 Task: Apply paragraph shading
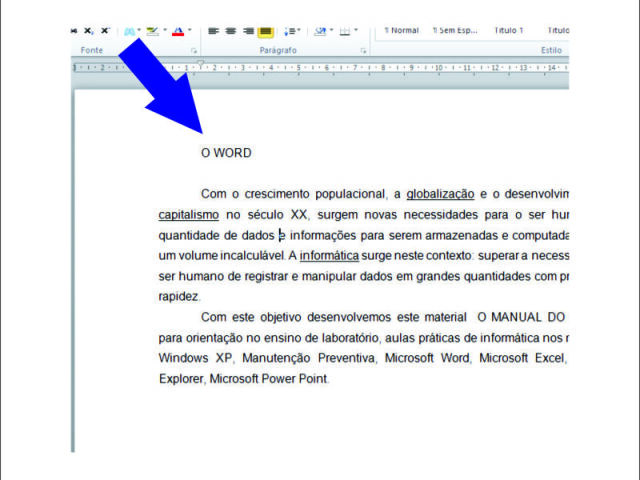pos(320,31)
